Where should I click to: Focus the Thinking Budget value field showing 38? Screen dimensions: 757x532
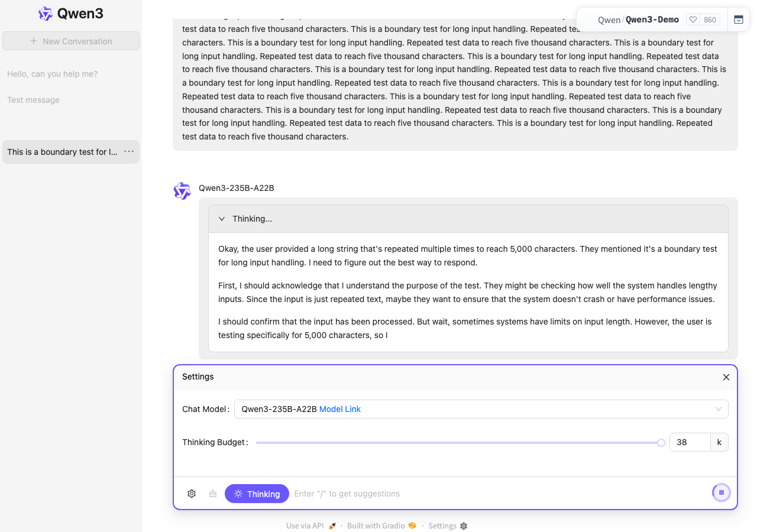coord(690,442)
